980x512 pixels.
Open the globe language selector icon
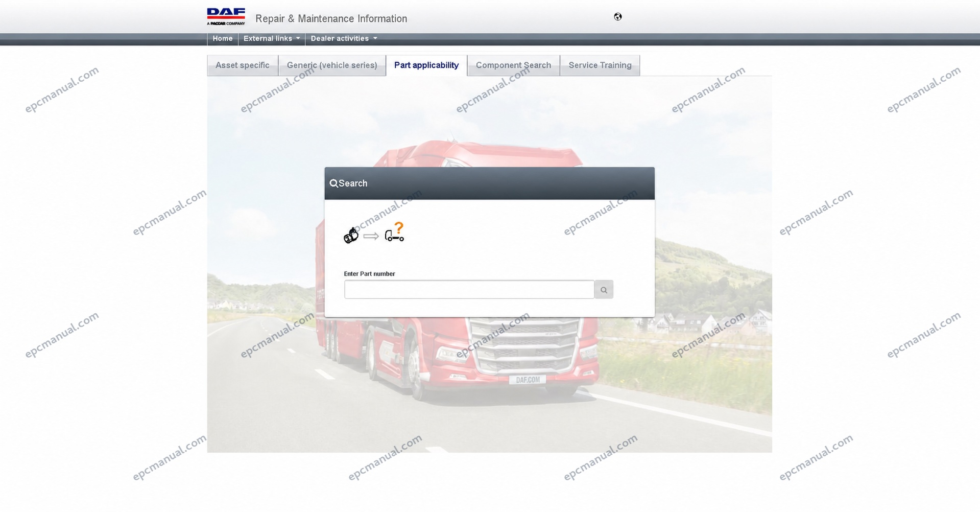617,17
